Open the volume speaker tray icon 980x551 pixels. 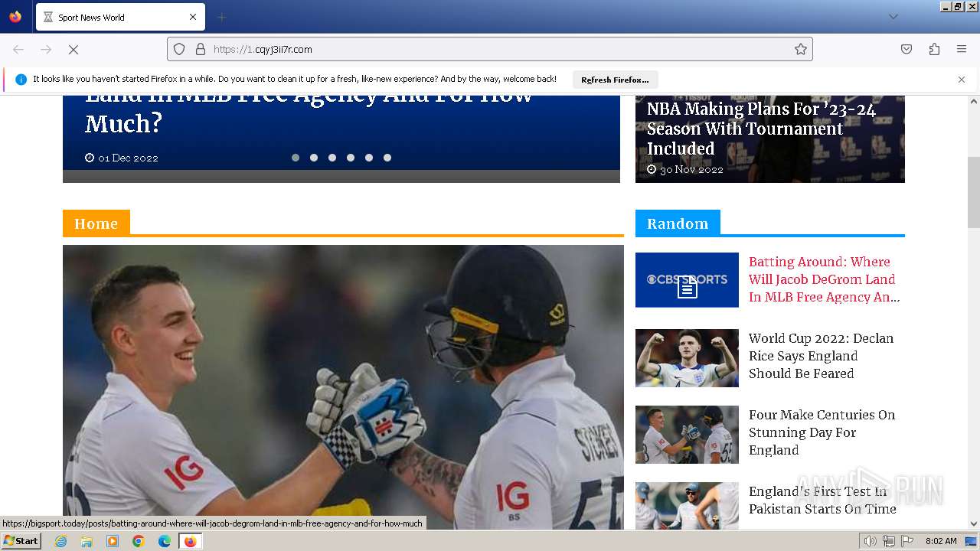point(871,541)
